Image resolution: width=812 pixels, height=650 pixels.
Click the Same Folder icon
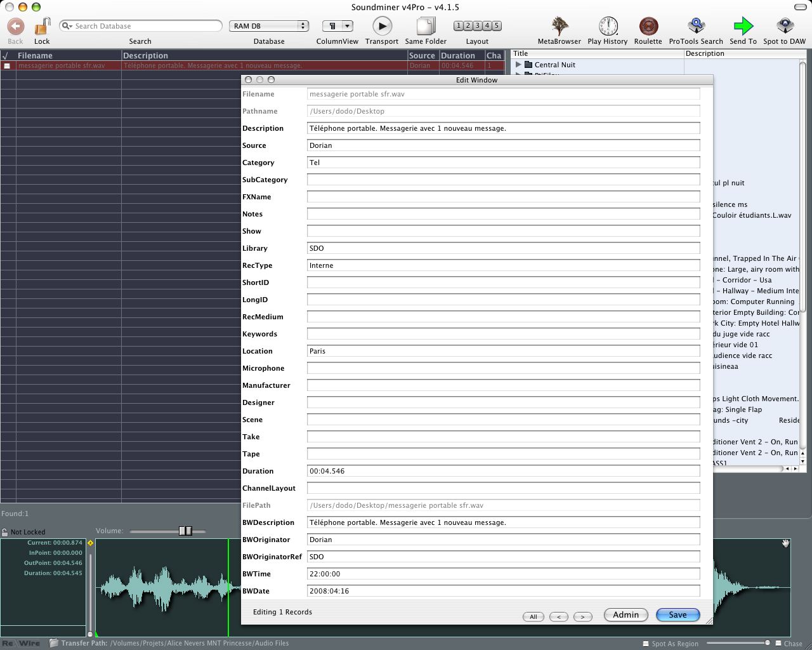[x=426, y=26]
